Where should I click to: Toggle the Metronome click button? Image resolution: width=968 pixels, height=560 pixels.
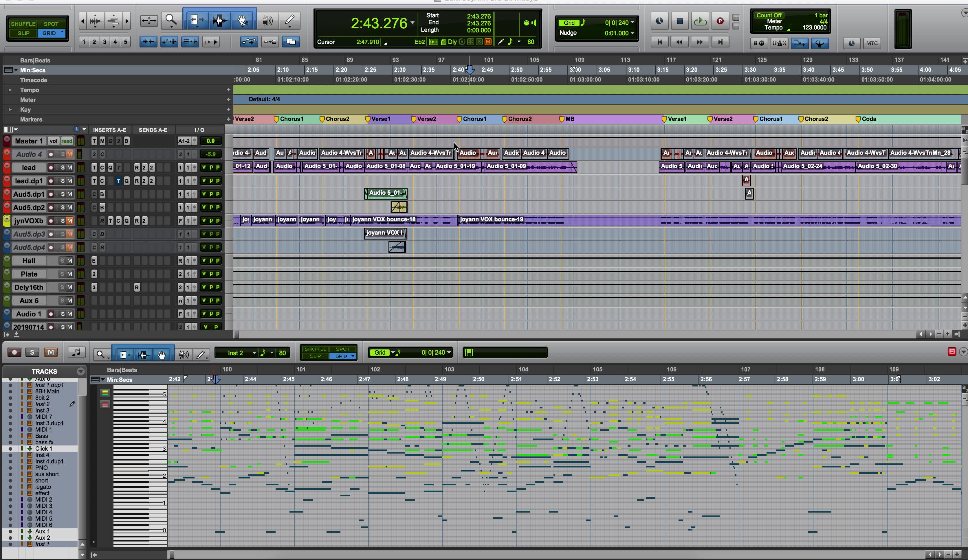pyautogui.click(x=779, y=43)
